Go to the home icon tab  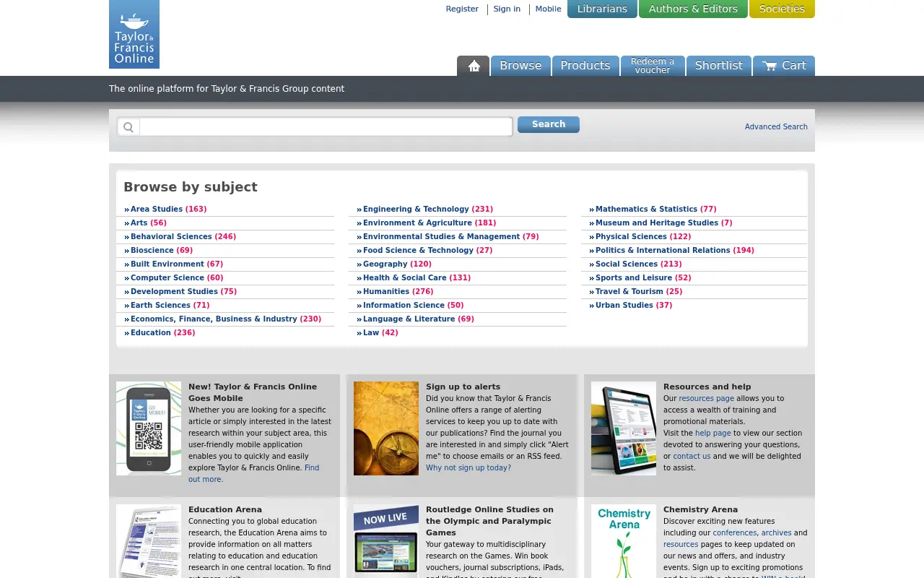(474, 66)
